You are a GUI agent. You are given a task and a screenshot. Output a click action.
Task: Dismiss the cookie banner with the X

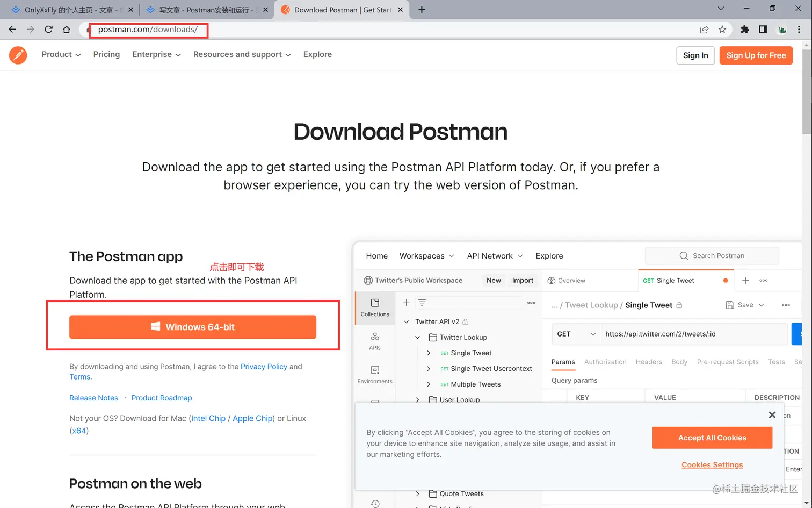click(x=772, y=415)
